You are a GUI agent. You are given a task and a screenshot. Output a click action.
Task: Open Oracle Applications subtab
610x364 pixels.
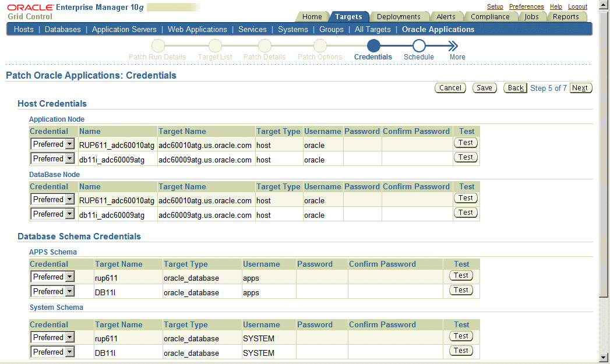click(x=438, y=29)
